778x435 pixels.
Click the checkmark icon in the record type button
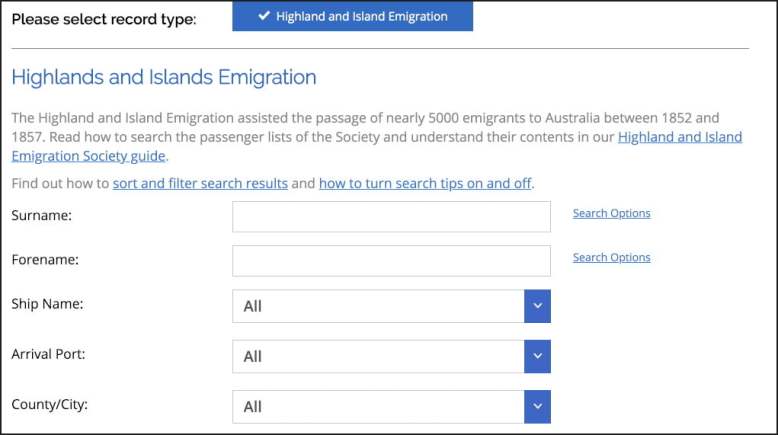coord(264,16)
